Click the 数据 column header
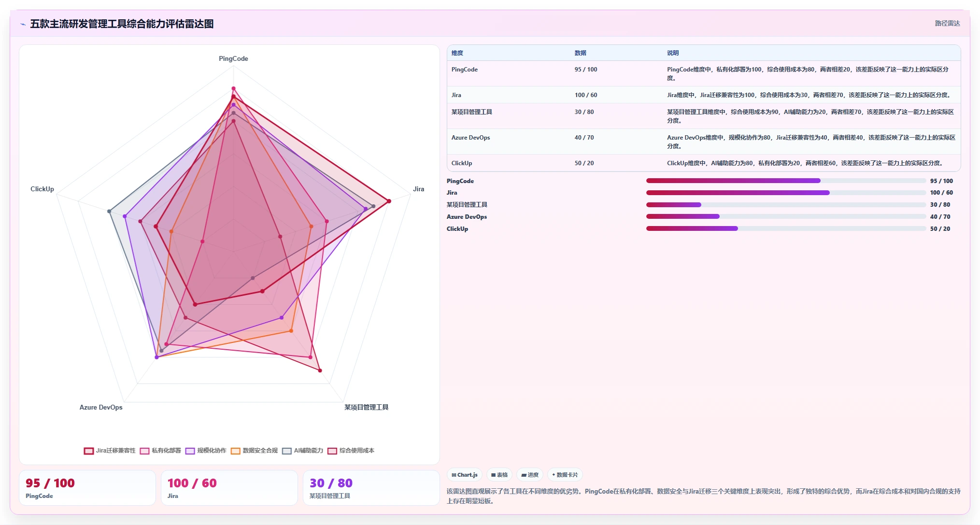 click(580, 53)
